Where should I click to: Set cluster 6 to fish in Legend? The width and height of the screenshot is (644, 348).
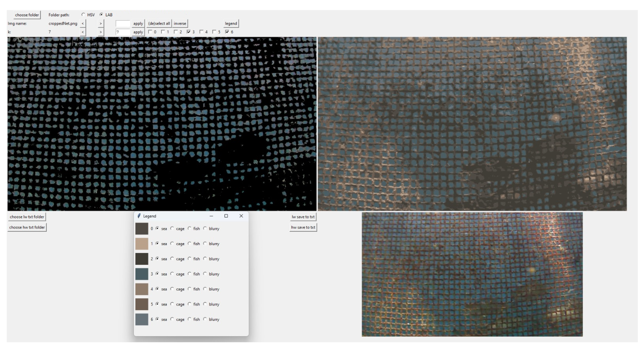(189, 319)
